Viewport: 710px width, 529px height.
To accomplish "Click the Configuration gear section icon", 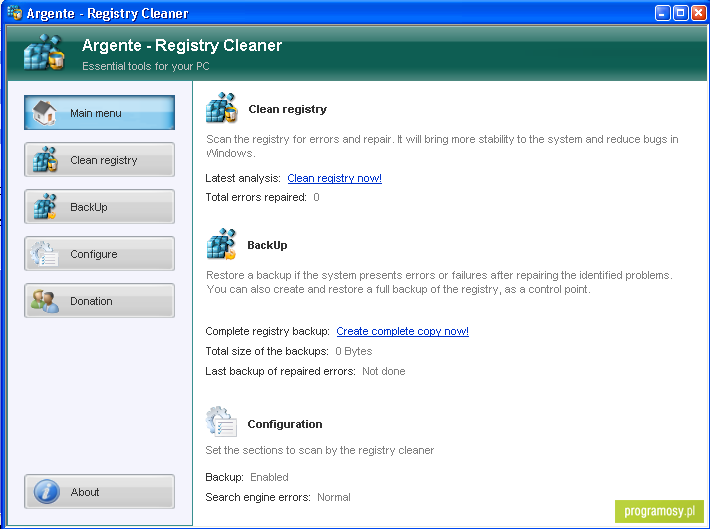I will (221, 422).
